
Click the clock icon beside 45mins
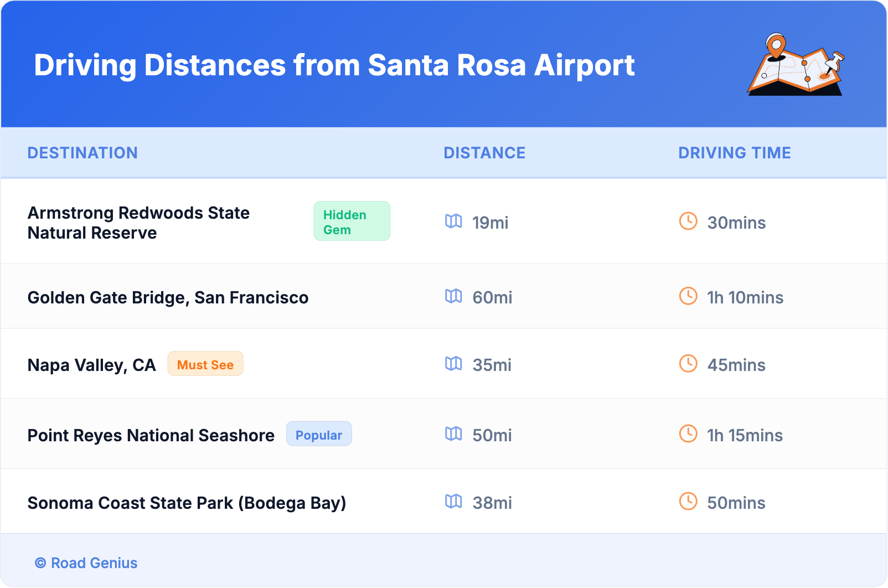(688, 364)
